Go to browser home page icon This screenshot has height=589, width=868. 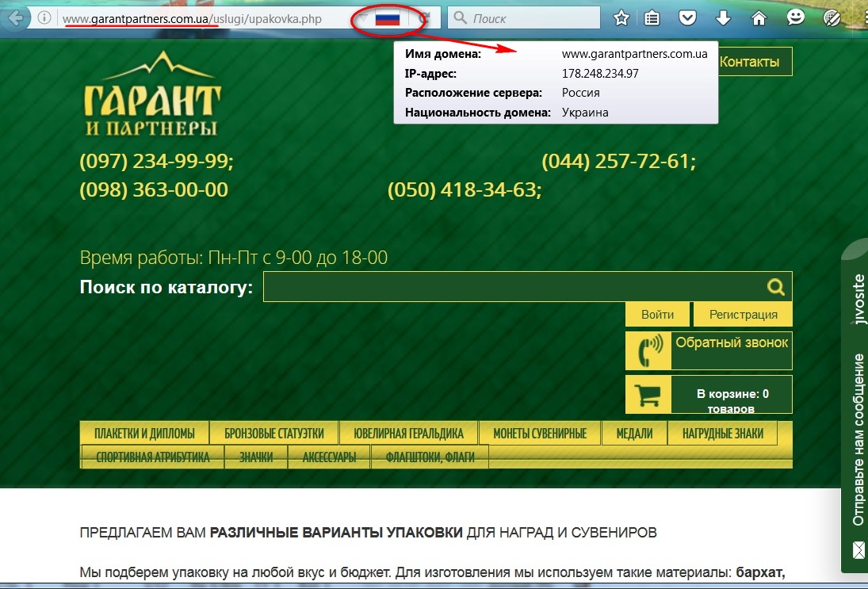pyautogui.click(x=759, y=17)
